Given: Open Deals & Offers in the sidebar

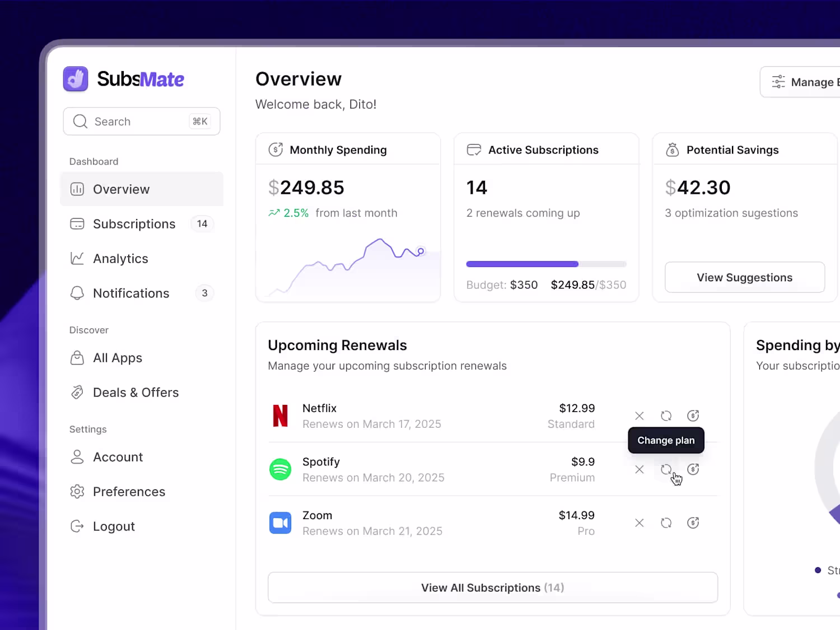Looking at the screenshot, I should (x=142, y=393).
